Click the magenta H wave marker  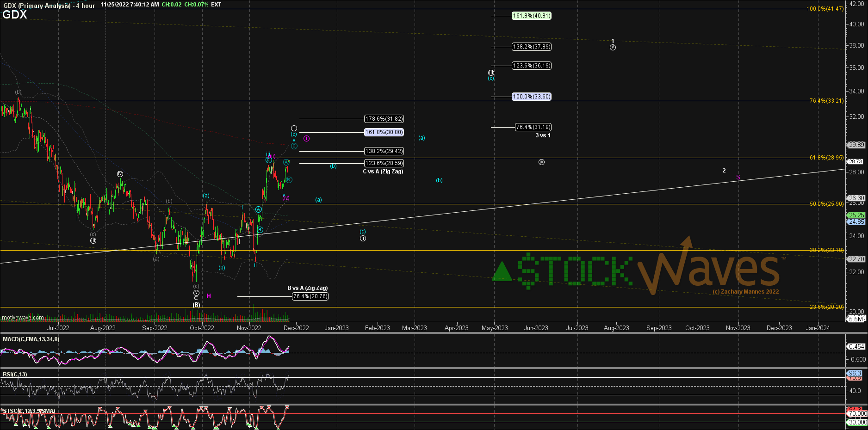point(209,296)
